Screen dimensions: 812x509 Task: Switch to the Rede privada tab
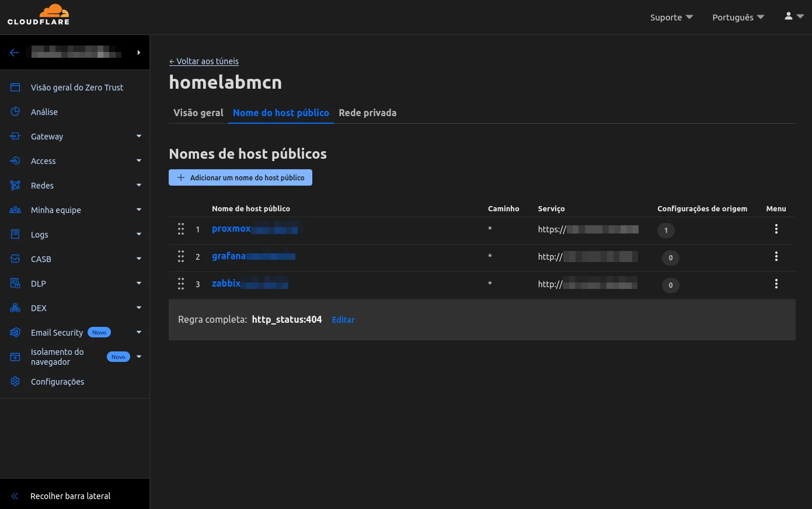tap(368, 113)
